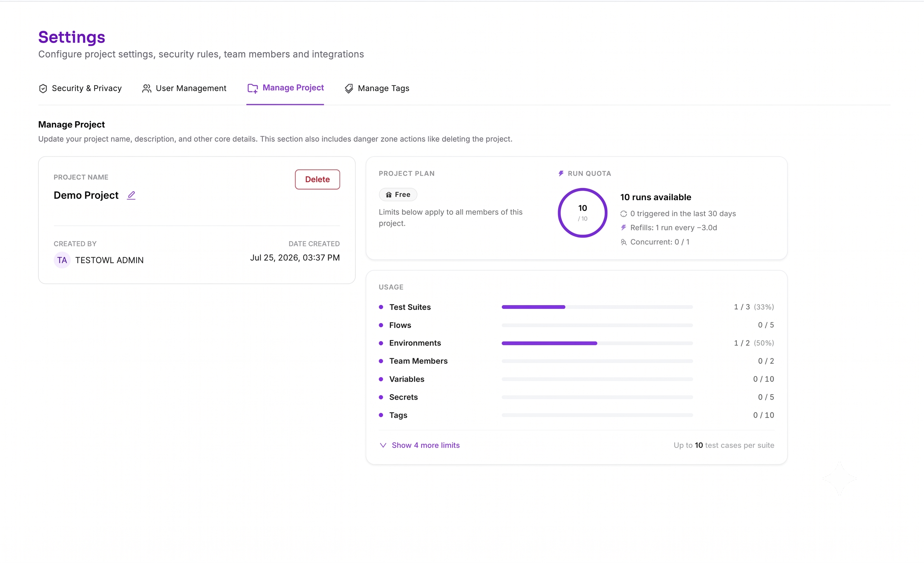Viewport: 924px width, 563px height.
Task: Click the TA avatar of TESTOWL ADMIN
Action: coord(62,260)
